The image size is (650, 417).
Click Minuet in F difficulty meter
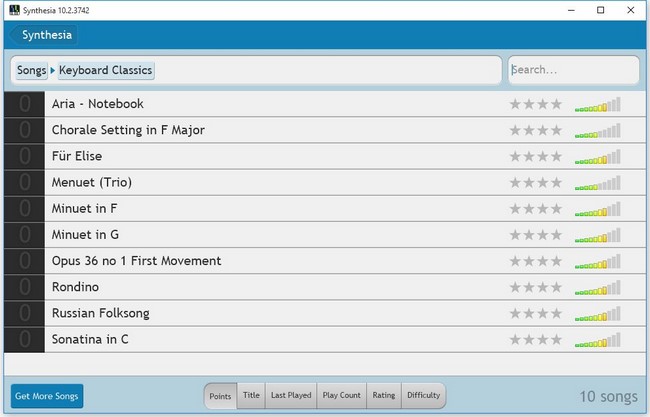click(598, 209)
